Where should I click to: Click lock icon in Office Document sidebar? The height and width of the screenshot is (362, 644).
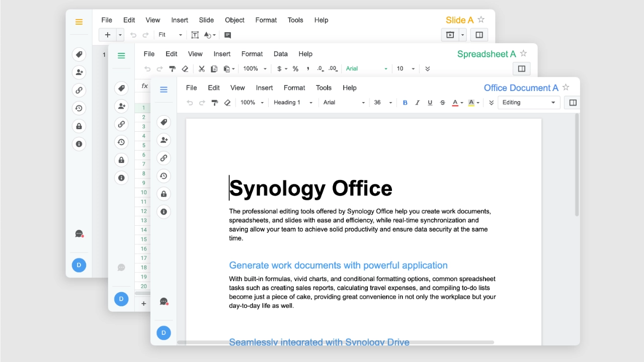point(164,194)
